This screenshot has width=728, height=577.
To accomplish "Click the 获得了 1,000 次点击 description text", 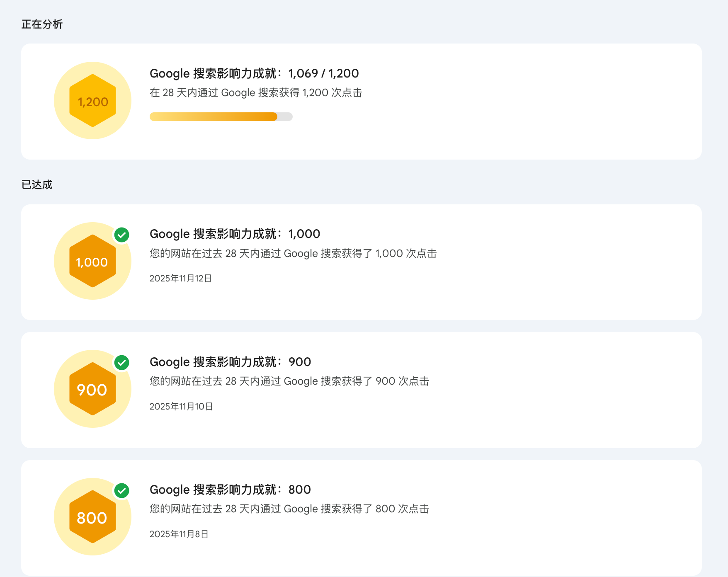I will point(293,254).
